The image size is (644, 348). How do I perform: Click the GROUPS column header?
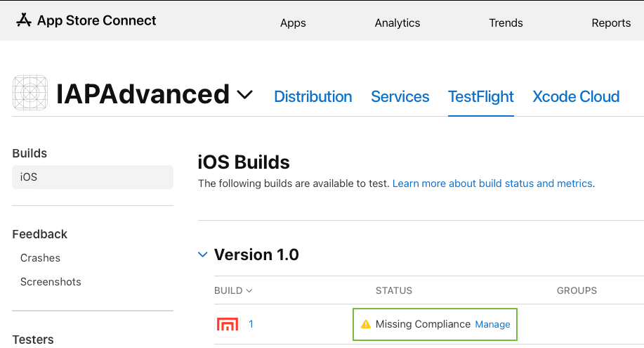577,290
